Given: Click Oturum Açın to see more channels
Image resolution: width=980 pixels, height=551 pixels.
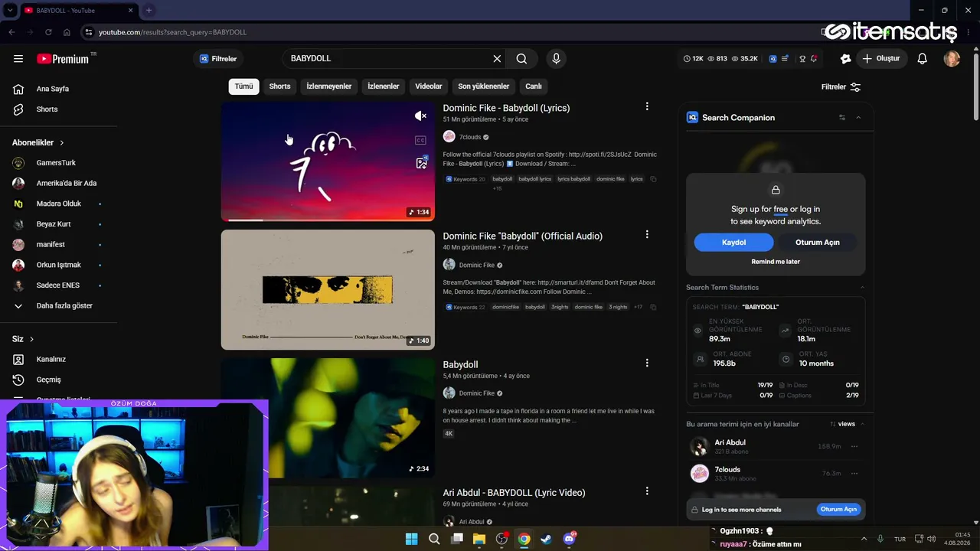Looking at the screenshot, I should [838, 510].
